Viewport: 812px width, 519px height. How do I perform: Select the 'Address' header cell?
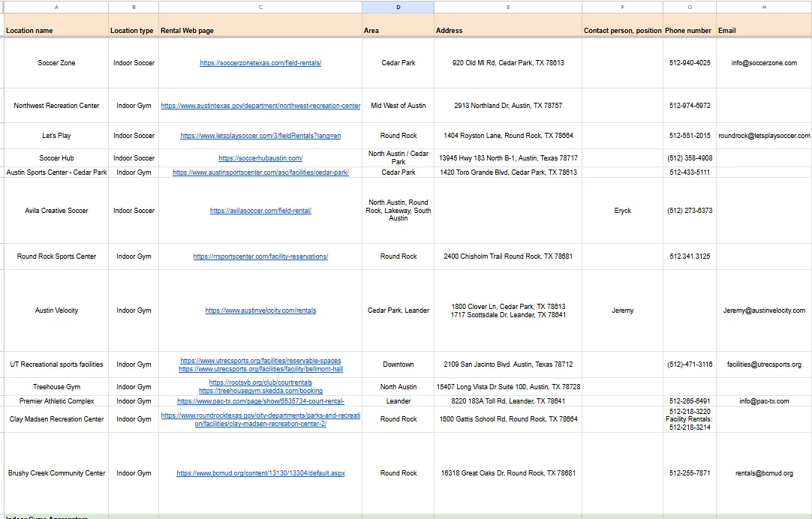(x=508, y=25)
